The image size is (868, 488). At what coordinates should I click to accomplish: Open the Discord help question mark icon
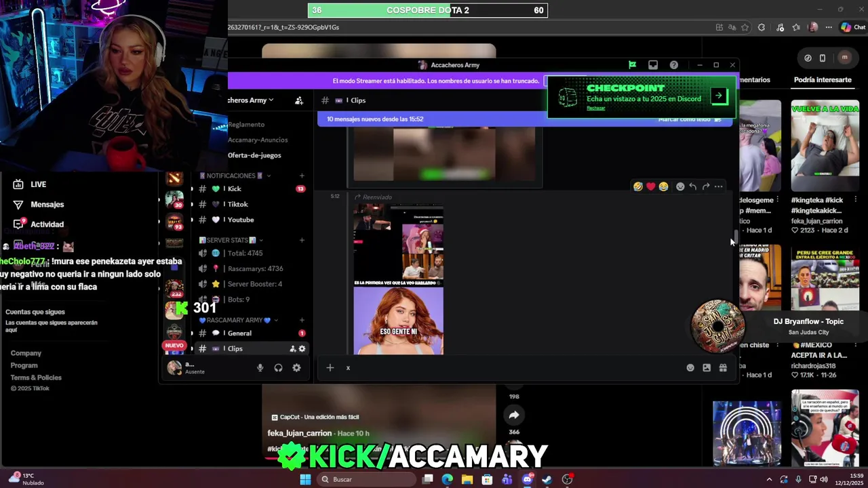click(674, 65)
